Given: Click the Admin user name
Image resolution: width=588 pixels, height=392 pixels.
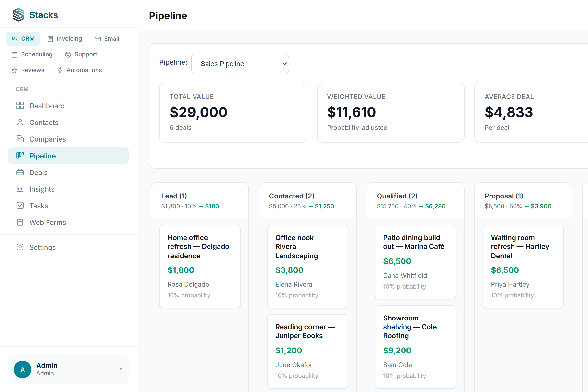Looking at the screenshot, I should [x=47, y=366].
